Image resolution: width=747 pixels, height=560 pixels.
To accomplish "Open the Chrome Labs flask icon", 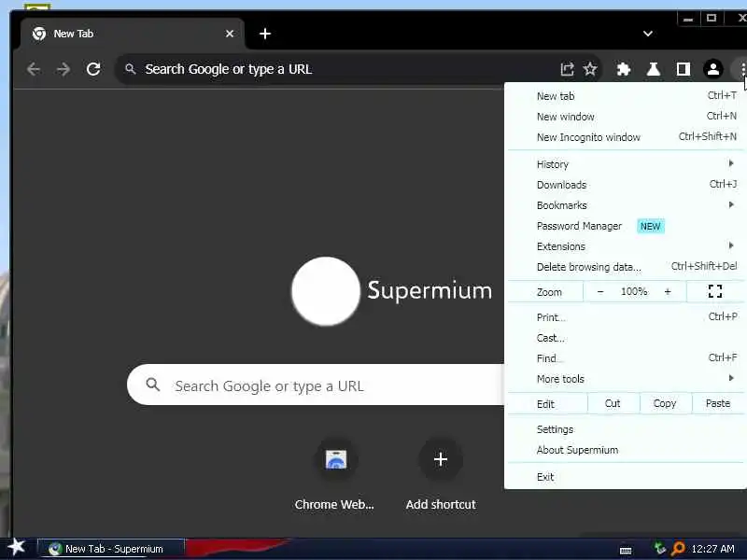I will (x=653, y=69).
